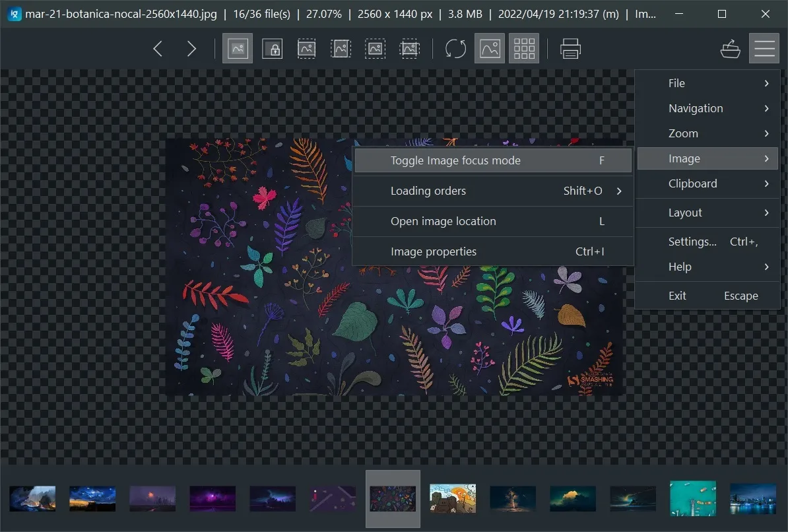The height and width of the screenshot is (532, 788).
Task: Click the '2022/04/19 21:19:37 (m)' date text
Action: point(558,14)
